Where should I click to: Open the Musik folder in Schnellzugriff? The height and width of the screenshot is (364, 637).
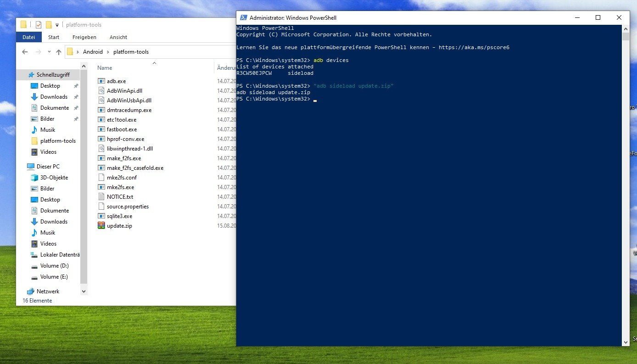pos(47,130)
